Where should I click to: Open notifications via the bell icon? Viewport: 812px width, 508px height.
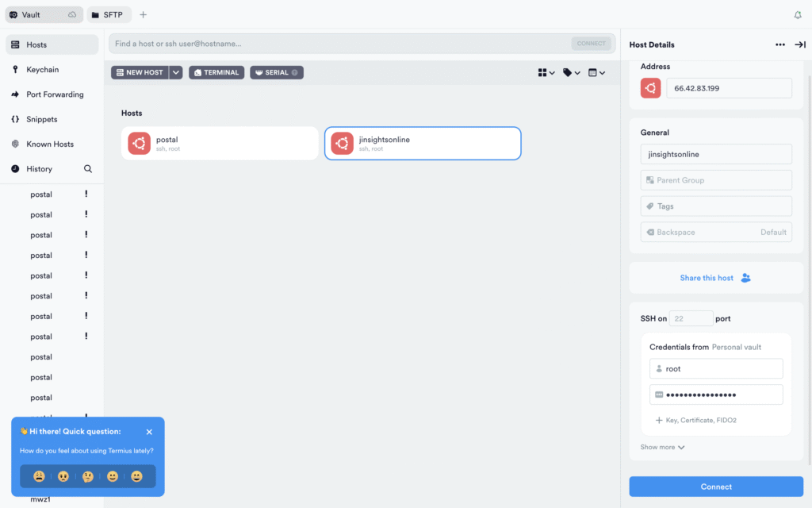(x=798, y=15)
